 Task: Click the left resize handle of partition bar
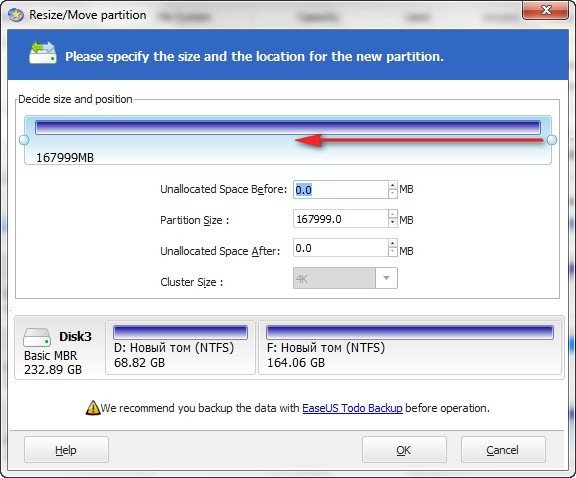coord(24,140)
